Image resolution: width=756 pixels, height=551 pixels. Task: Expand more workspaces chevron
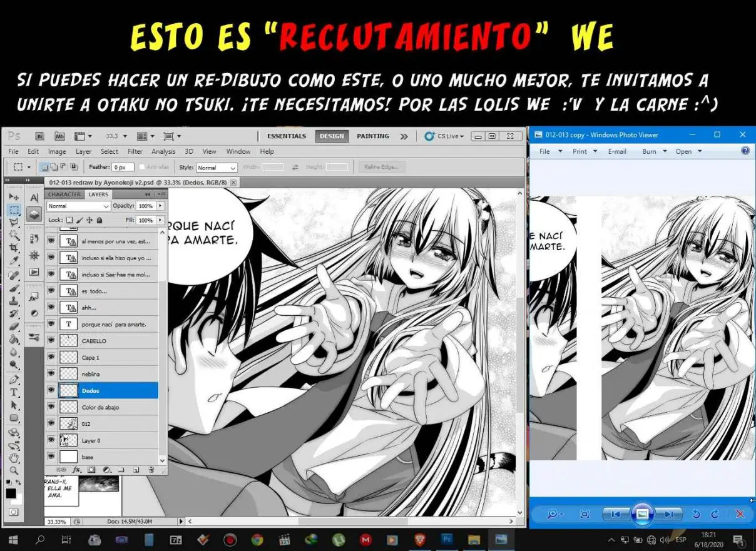coord(404,136)
